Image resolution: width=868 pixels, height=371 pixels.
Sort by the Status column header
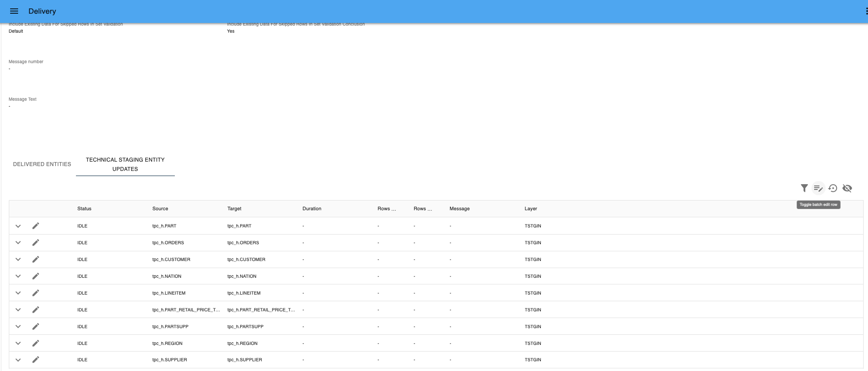click(x=84, y=209)
